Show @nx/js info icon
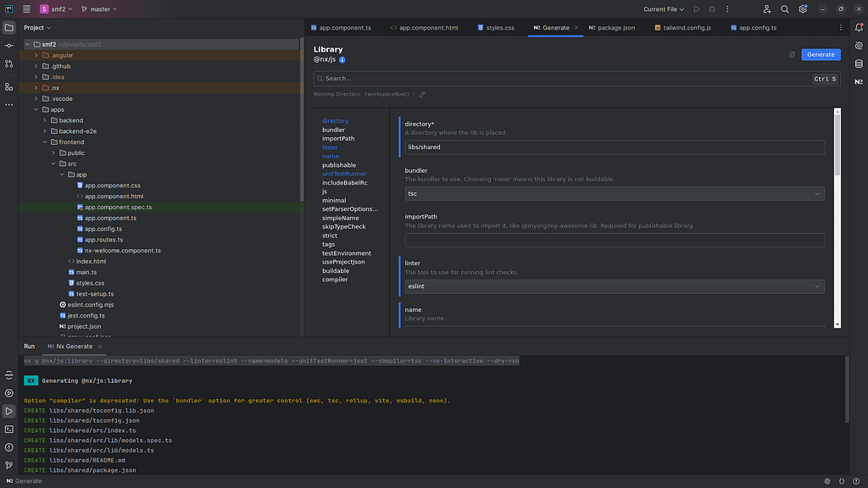Viewport: 868px width, 488px height. tap(342, 60)
